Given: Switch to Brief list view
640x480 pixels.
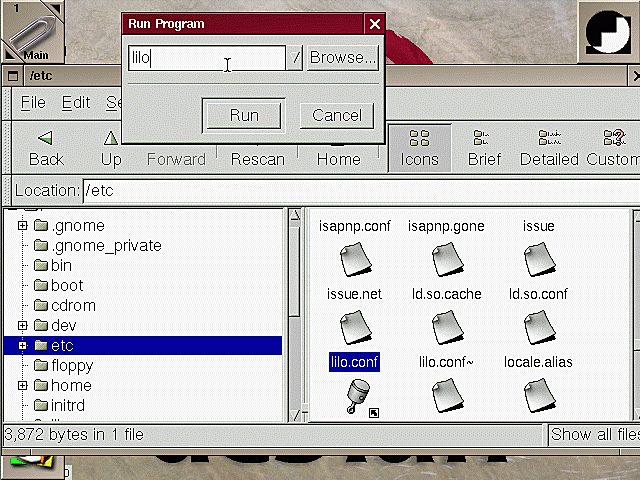Looking at the screenshot, I should pos(484,149).
